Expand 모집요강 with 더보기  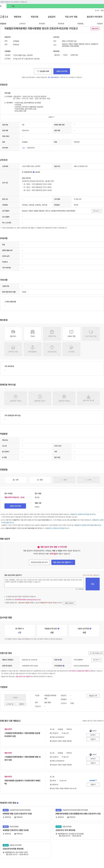coord(52,117)
